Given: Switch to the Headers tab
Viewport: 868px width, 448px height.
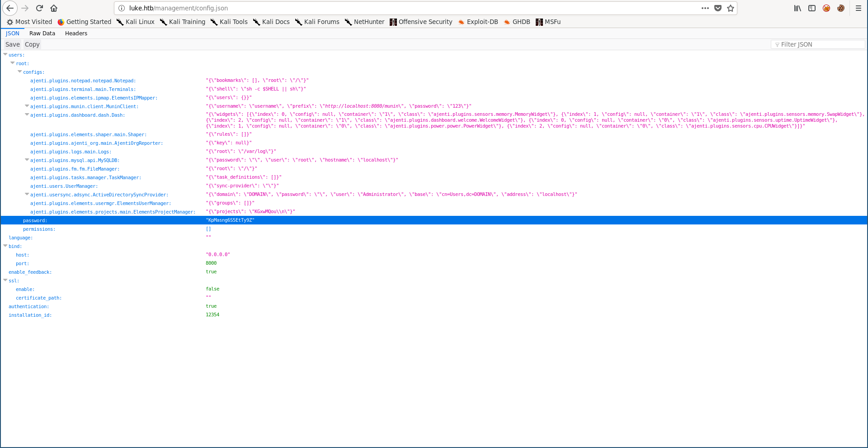Looking at the screenshot, I should click(76, 33).
